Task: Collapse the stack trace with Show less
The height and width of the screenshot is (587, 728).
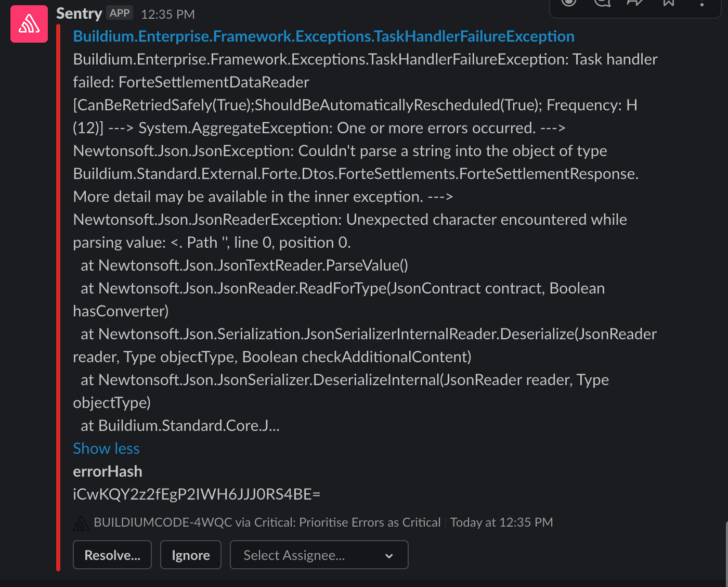Action: tap(106, 448)
